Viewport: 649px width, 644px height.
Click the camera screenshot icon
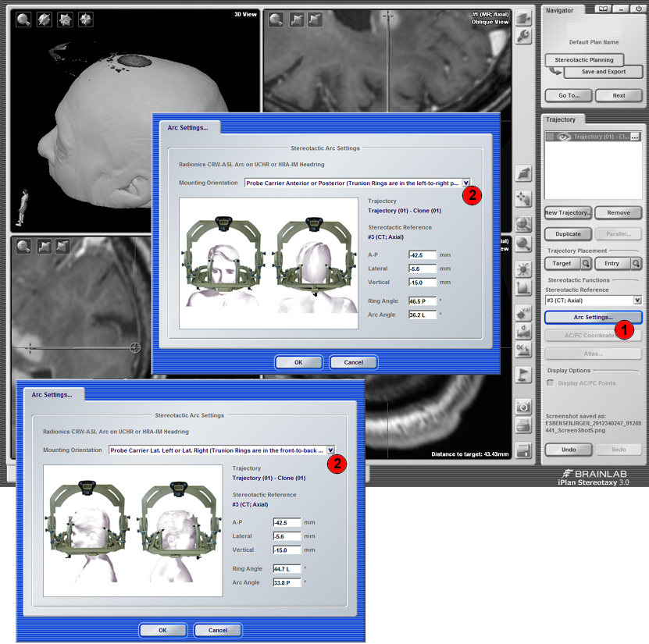click(524, 407)
